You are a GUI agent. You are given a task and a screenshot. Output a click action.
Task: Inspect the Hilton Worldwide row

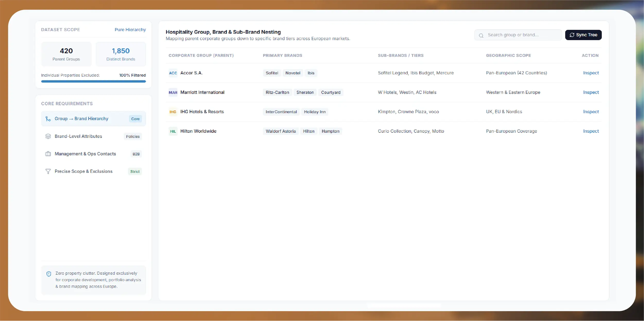coord(591,131)
